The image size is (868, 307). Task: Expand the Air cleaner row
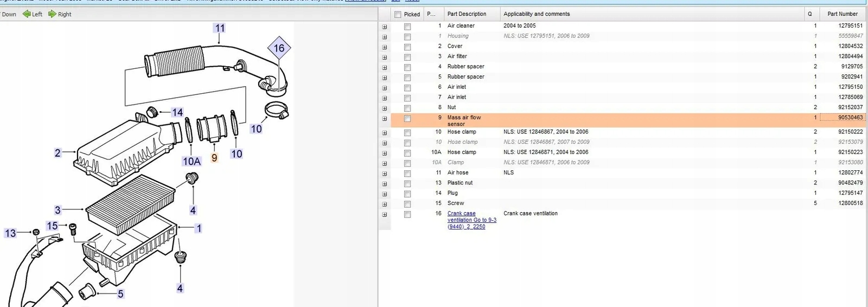tap(385, 27)
